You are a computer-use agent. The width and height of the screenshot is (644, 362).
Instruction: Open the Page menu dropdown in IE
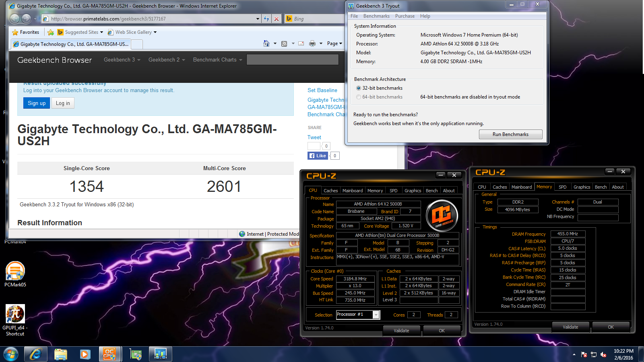point(334,43)
